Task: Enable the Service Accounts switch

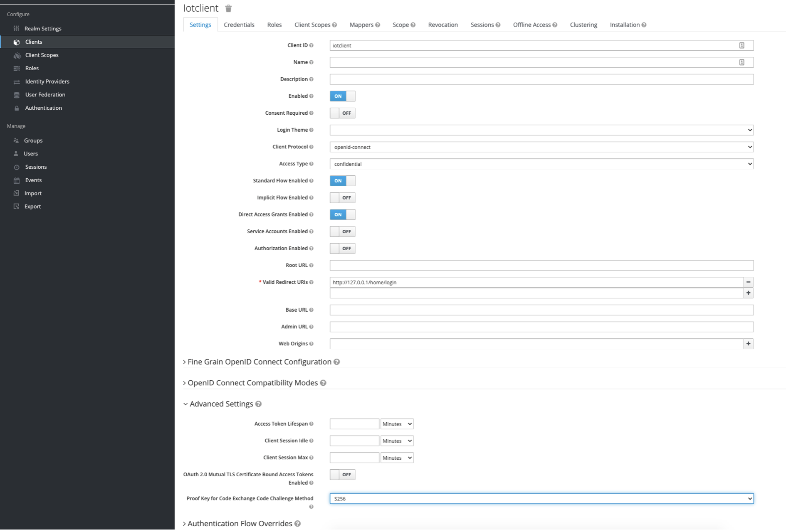Action: click(x=342, y=232)
